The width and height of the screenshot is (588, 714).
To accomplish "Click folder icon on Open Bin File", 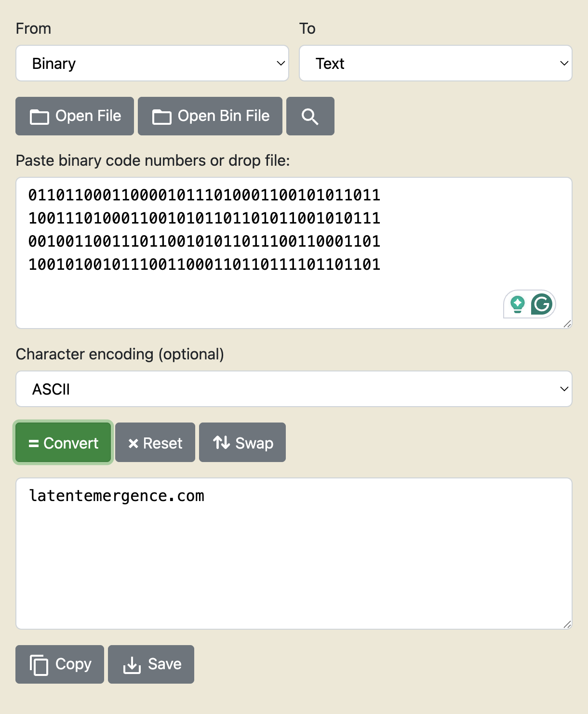I will [x=162, y=117].
